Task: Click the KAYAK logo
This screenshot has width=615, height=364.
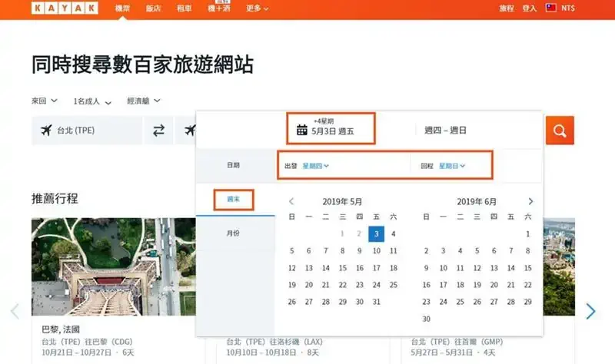Action: point(65,8)
